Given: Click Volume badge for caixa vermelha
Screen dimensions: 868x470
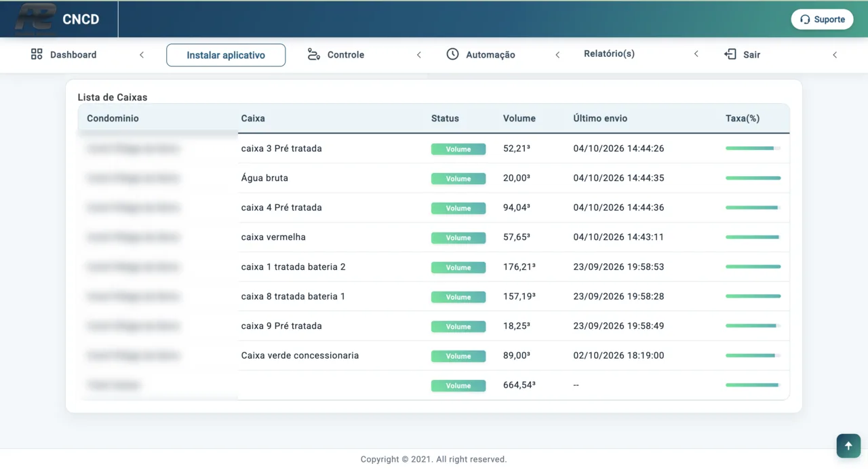Looking at the screenshot, I should point(458,237).
